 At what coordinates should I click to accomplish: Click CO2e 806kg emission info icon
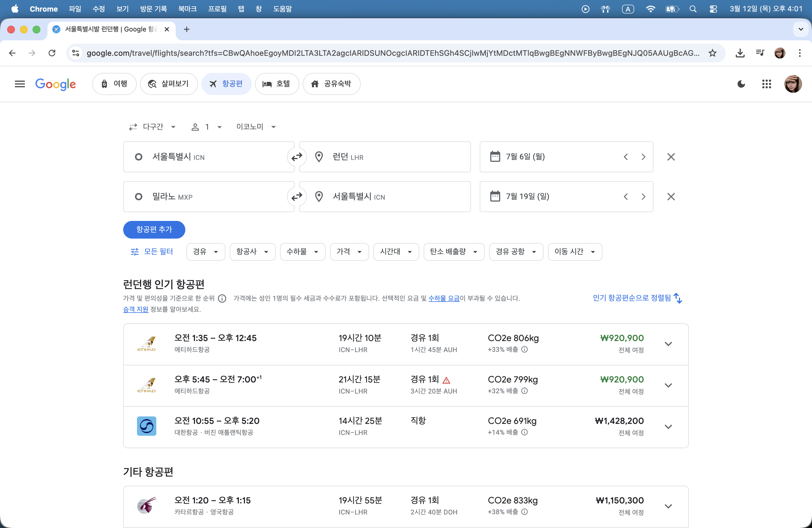pos(525,349)
